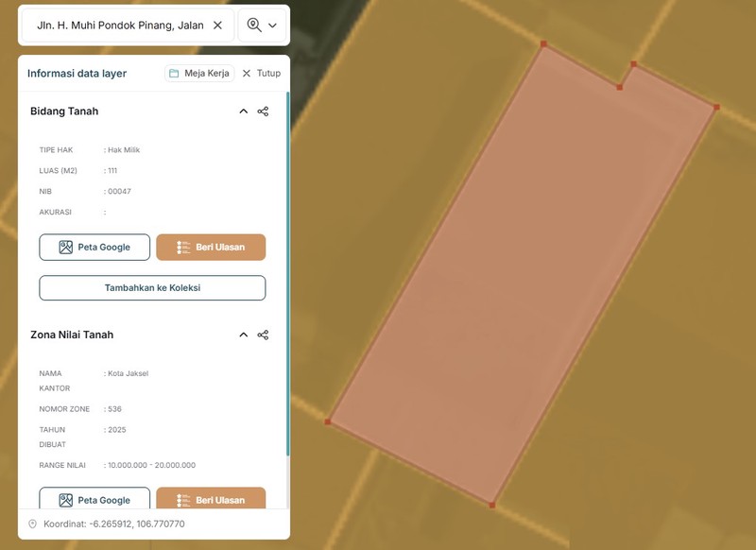The image size is (756, 550).
Task: Click the info panel's vertical scrollbar
Action: (x=287, y=284)
